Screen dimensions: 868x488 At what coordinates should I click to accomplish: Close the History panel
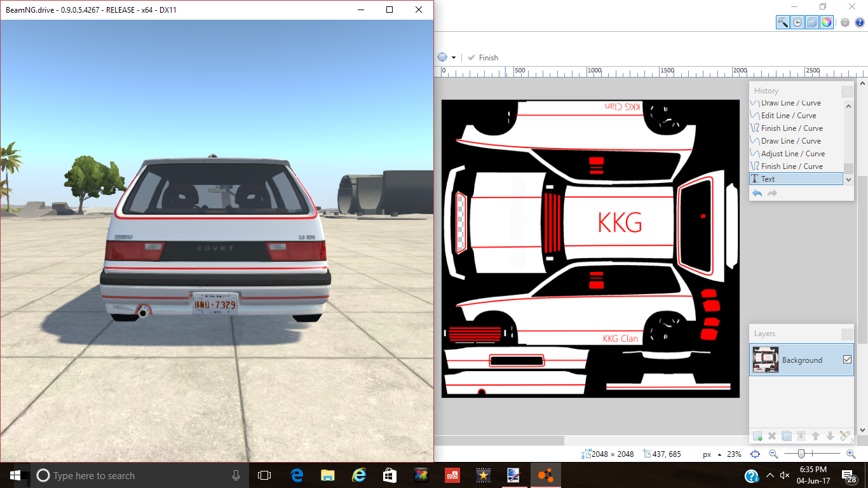847,91
